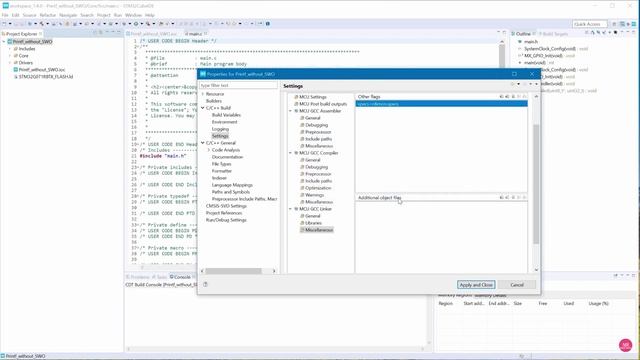640x360 pixels.
Task: Open the Run menu
Action: [x=118, y=15]
